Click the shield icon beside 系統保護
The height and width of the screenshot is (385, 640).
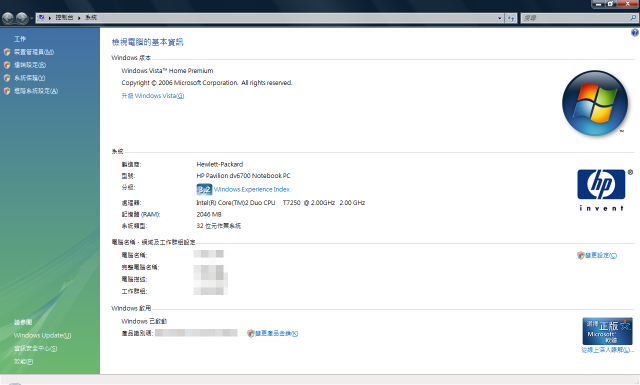(7, 78)
